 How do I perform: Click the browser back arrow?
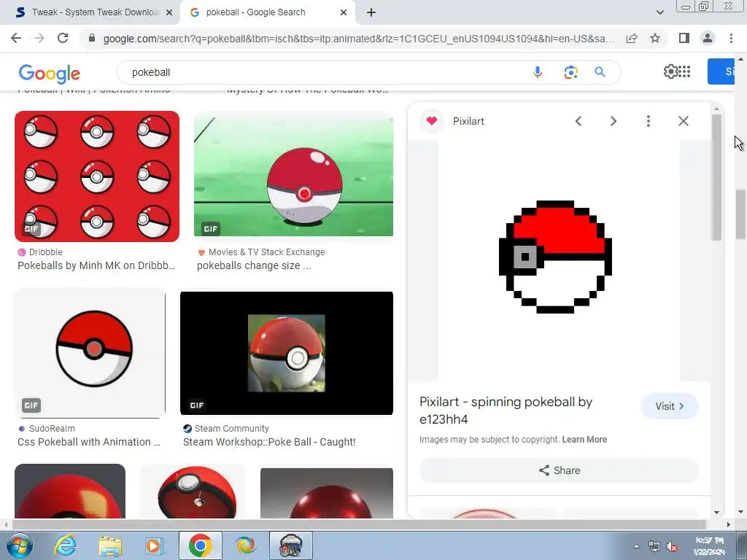coord(16,38)
